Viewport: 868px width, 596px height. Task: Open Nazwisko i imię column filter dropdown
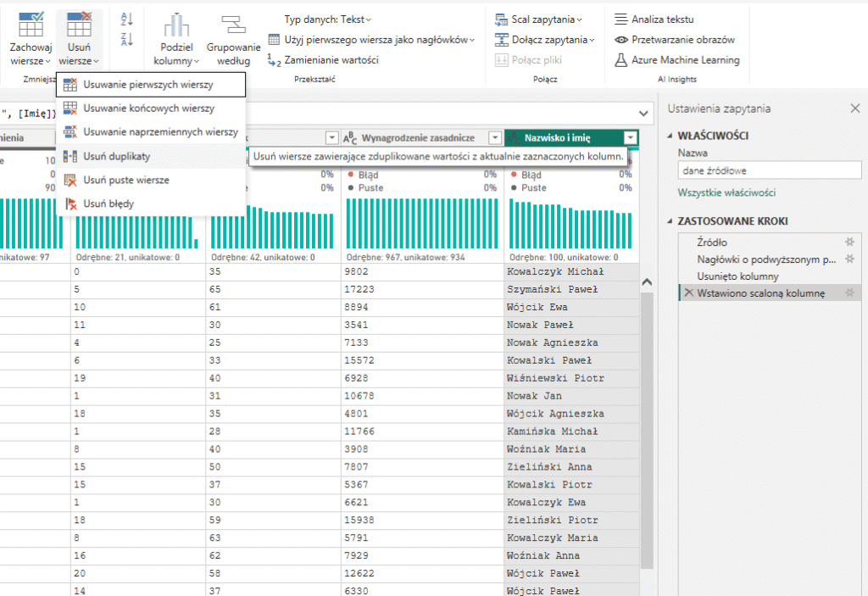point(629,137)
